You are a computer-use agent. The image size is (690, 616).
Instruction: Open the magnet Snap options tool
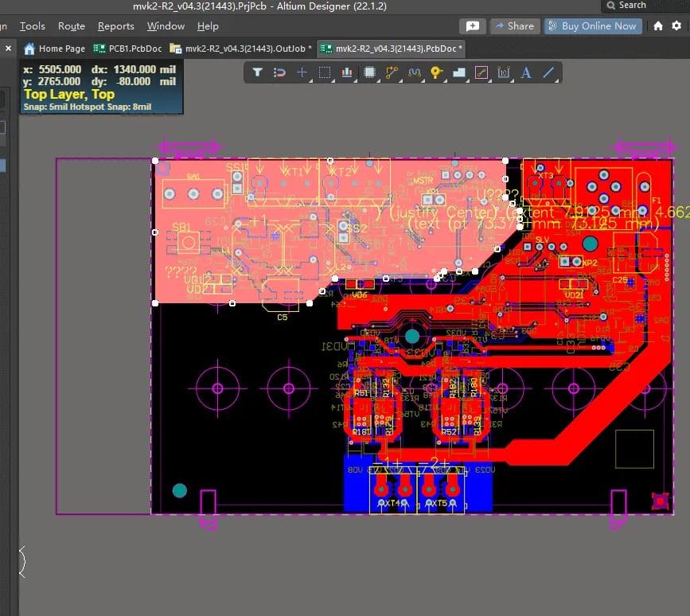pos(279,72)
